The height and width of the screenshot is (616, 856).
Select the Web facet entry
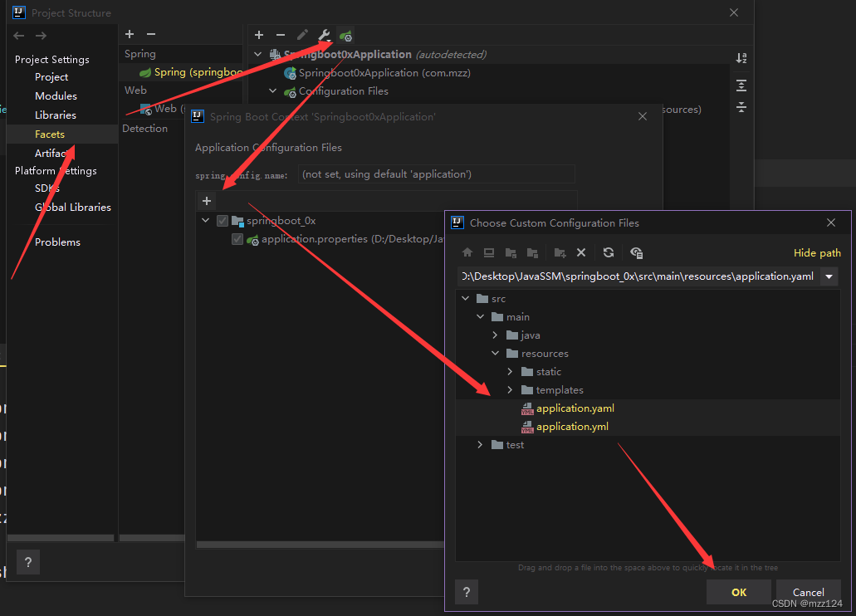coord(163,109)
